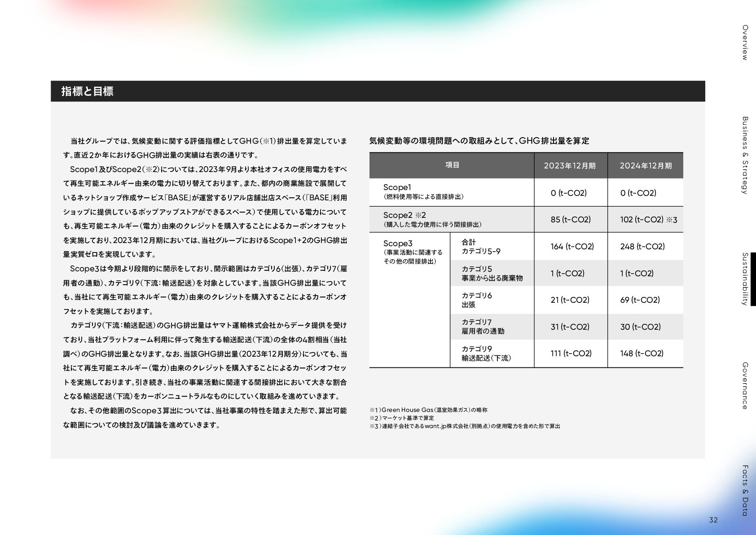Open the Governance section tab
This screenshot has height=535, width=756.
click(x=745, y=386)
